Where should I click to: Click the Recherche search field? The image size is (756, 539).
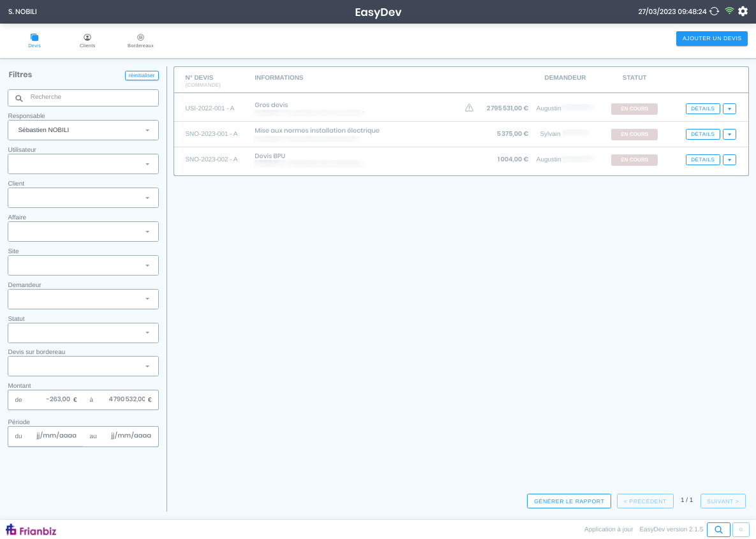tap(83, 98)
